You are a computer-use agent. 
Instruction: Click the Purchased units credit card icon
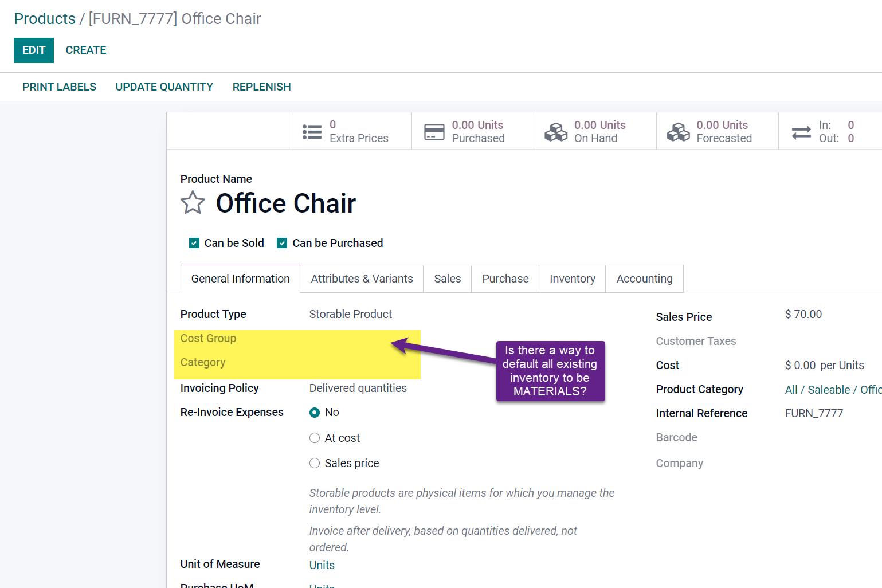point(434,132)
